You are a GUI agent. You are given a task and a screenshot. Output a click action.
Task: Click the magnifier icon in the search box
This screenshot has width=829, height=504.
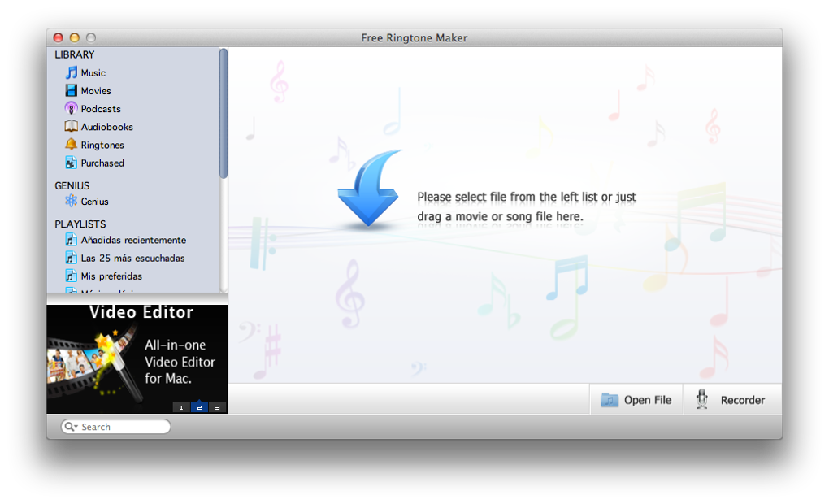point(71,426)
